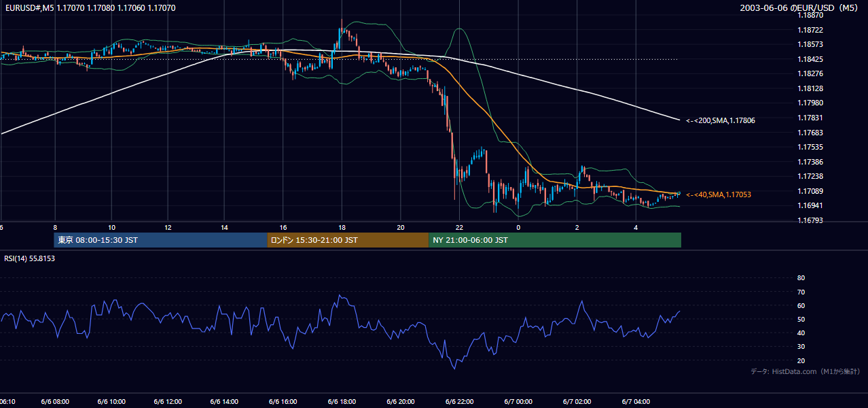Click the '6/6 10:00' bottom time label

(111, 402)
